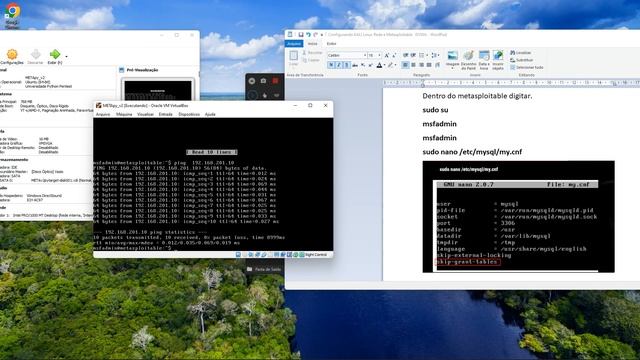The width and height of the screenshot is (640, 360).
Task: Click the Pasta de Saída folder button
Action: 264,269
